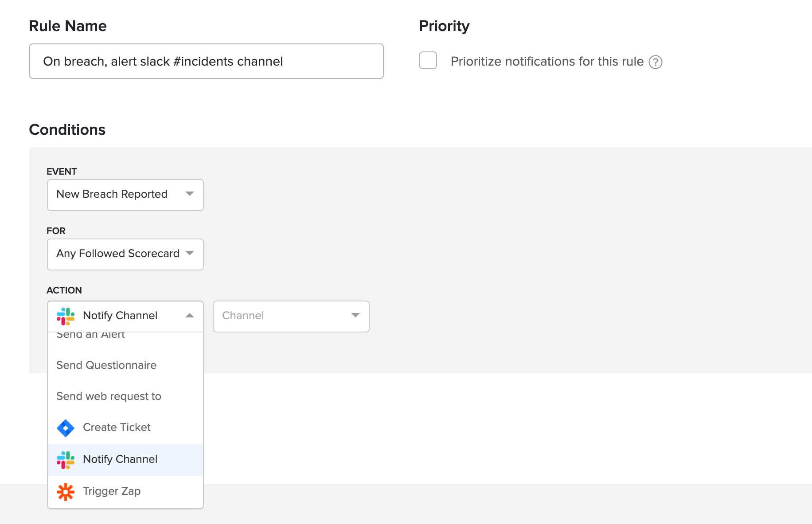Viewport: 812px width, 524px height.
Task: Select the partially visible Send an Alert option
Action: click(91, 336)
